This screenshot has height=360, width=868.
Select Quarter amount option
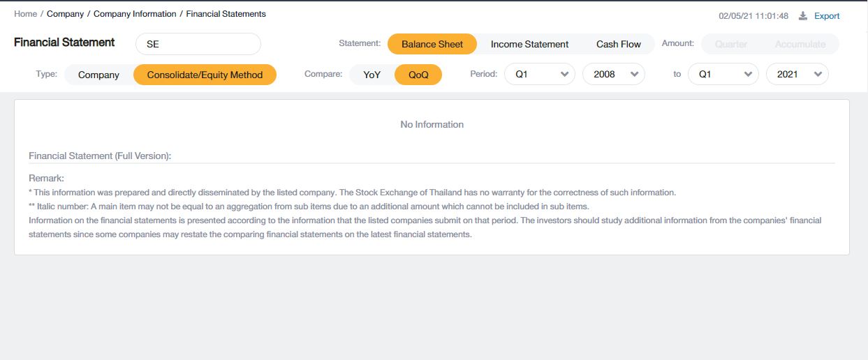(730, 44)
